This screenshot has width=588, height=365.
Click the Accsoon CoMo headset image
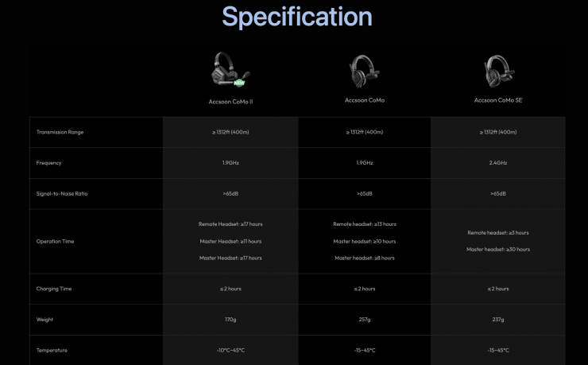point(364,71)
